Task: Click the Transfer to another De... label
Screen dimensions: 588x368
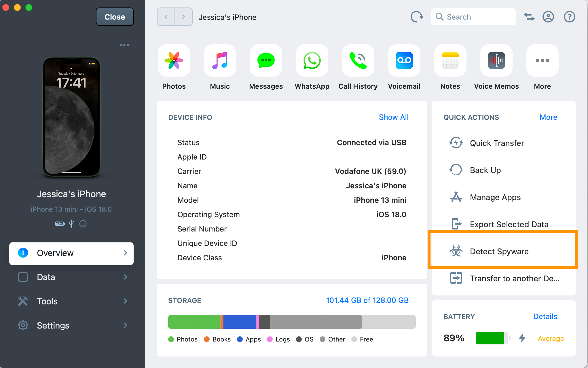Action: 515,278
